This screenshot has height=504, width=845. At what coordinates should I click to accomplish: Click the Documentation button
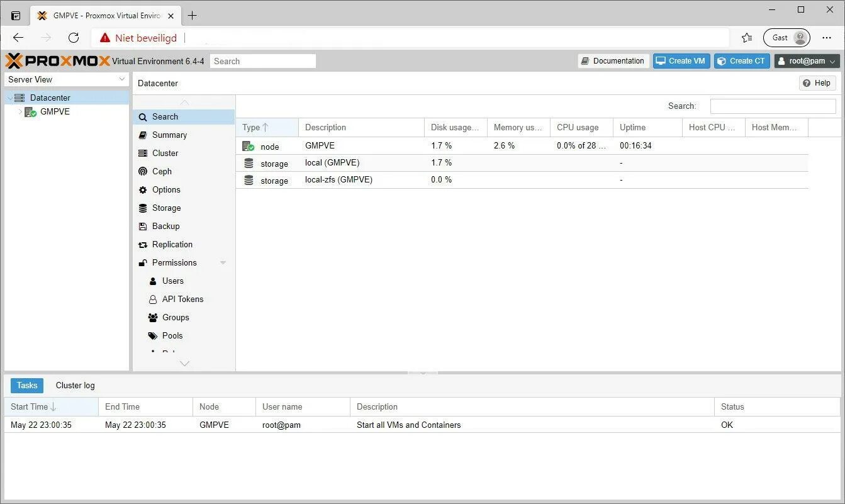613,61
